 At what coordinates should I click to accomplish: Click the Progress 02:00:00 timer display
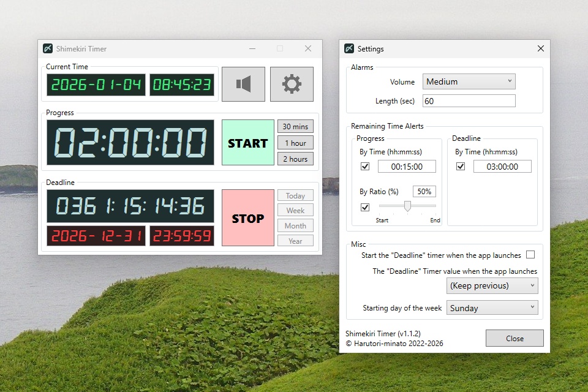pos(130,143)
